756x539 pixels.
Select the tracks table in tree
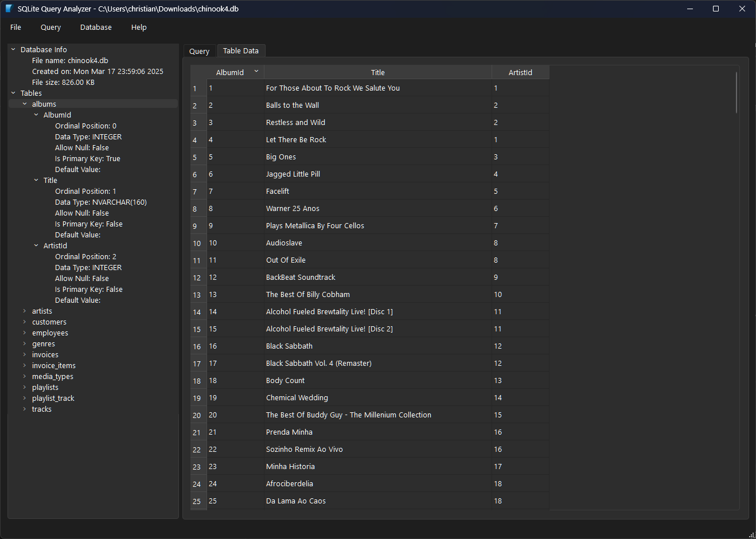42,409
